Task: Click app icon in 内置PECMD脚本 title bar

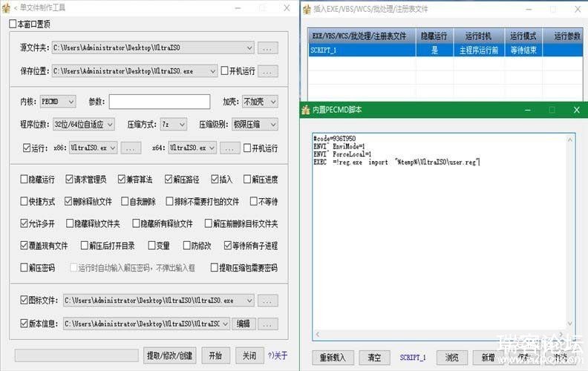Action: pos(307,110)
